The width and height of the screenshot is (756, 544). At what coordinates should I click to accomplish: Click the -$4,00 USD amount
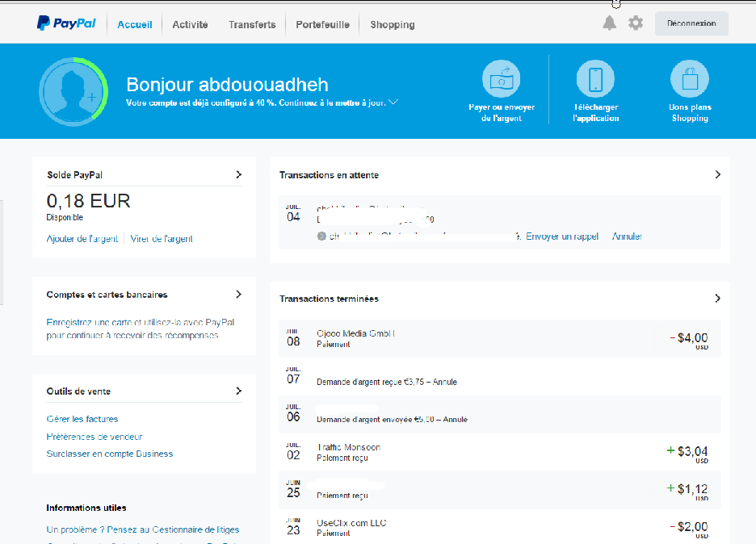690,339
